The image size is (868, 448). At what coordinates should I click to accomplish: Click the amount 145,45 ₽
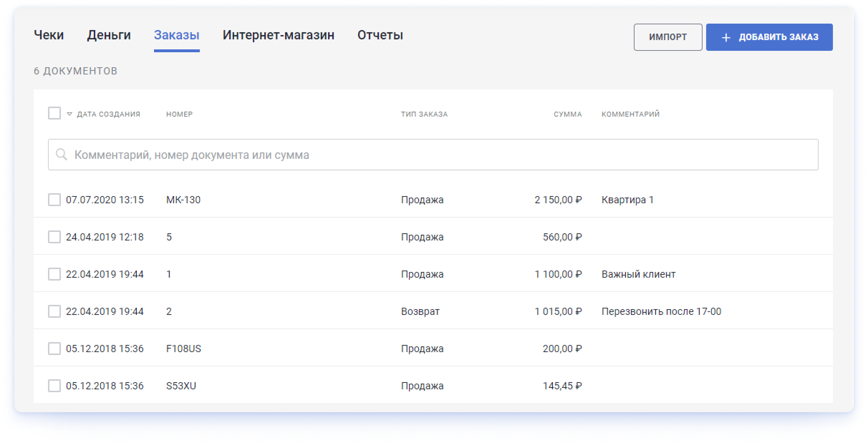(x=562, y=386)
